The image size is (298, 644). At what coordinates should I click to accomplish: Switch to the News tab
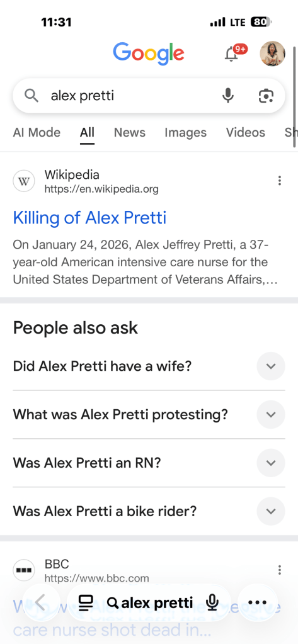click(130, 133)
